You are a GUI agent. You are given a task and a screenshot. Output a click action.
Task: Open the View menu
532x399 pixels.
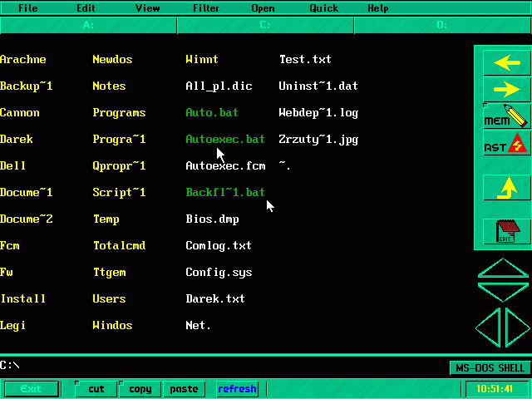pos(148,7)
